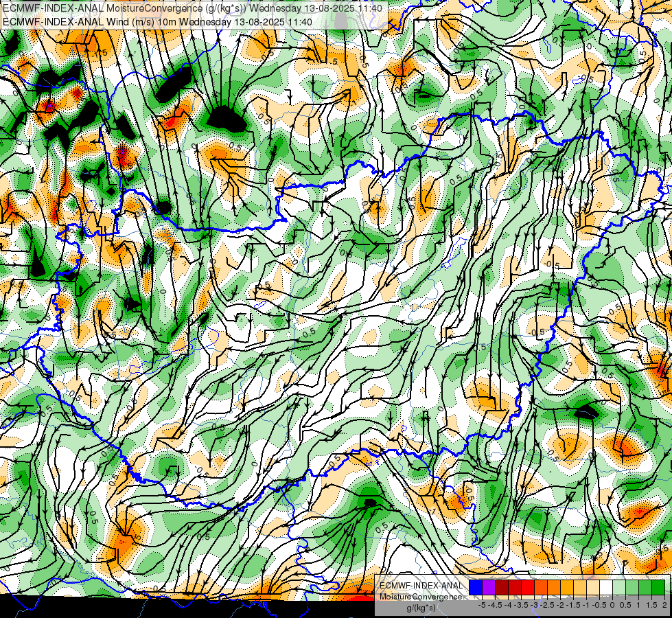
Task: Click the purple legend swatch
Action: pyautogui.click(x=489, y=587)
